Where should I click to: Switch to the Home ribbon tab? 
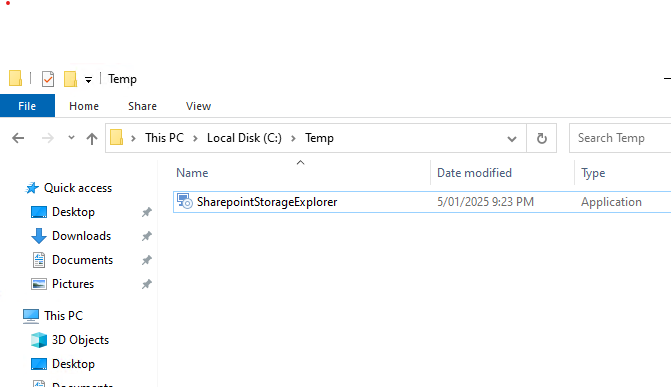84,106
